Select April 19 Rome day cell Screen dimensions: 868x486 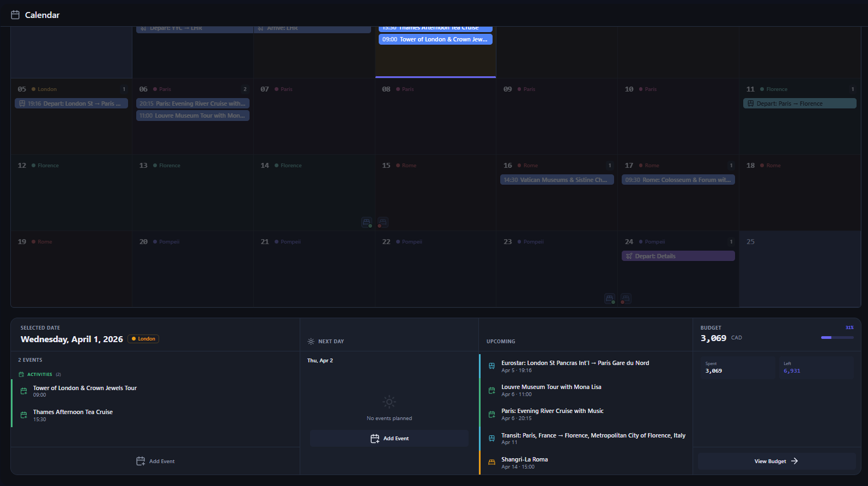coord(71,269)
